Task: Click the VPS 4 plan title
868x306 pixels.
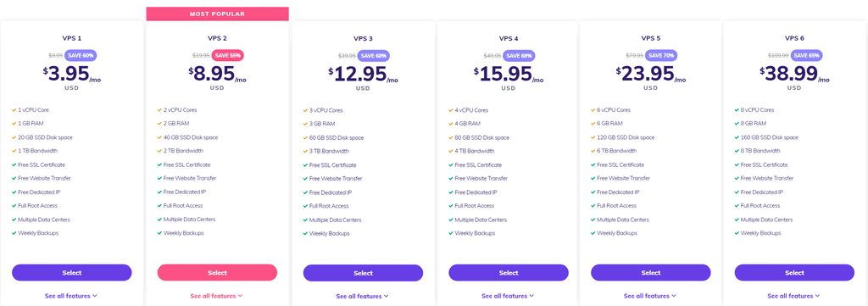Action: coord(509,39)
